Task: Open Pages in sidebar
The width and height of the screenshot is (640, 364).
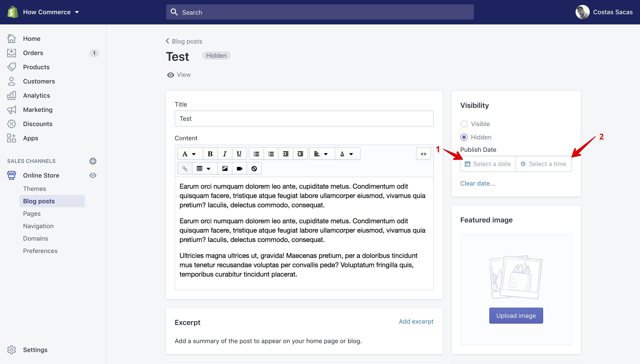Action: point(32,214)
